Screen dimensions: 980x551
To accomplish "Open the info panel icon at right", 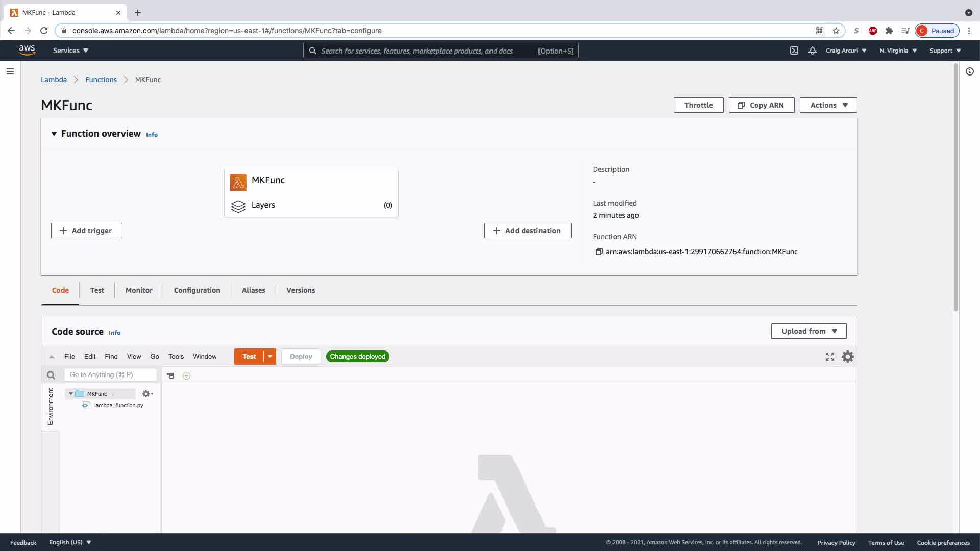I will (969, 71).
